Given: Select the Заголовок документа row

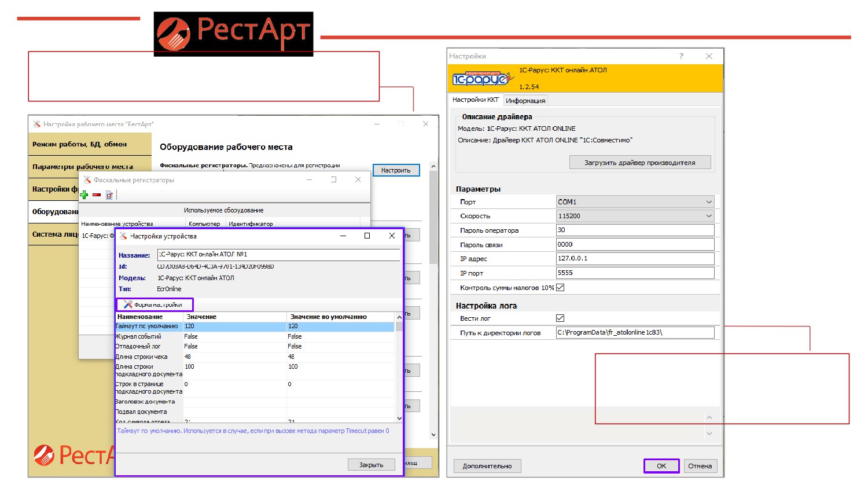Looking at the screenshot, I should [255, 402].
